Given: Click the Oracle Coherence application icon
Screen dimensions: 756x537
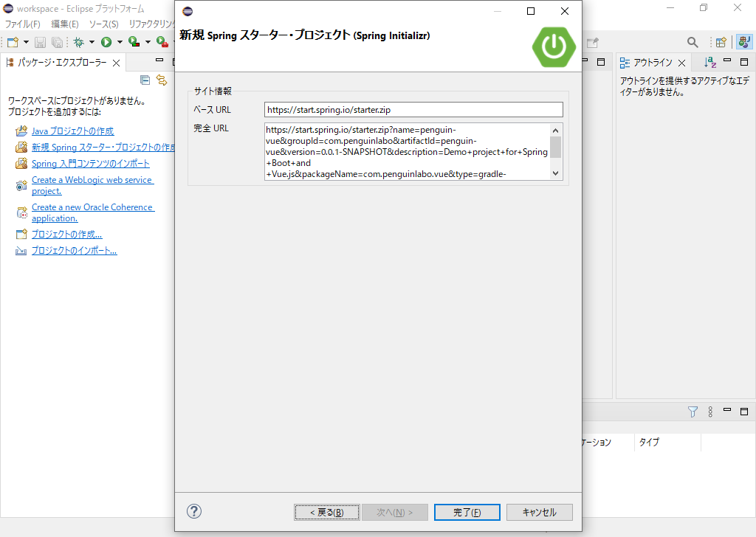Looking at the screenshot, I should coord(21,212).
